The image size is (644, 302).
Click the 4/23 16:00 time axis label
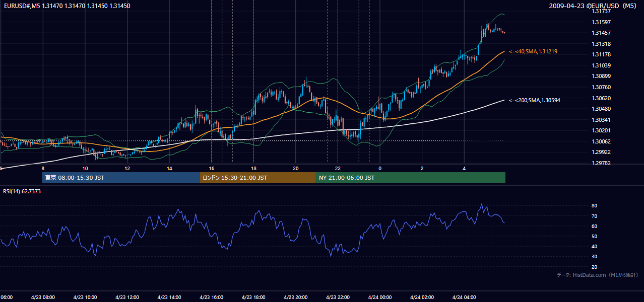211,297
